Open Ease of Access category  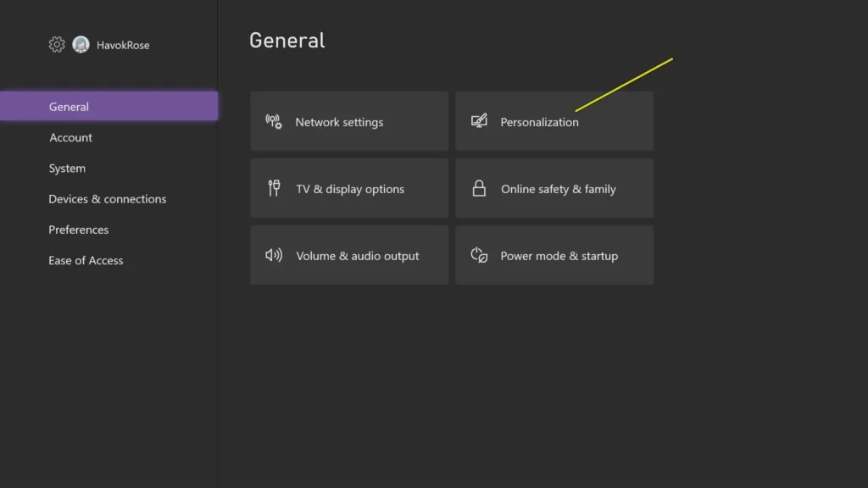pyautogui.click(x=86, y=260)
